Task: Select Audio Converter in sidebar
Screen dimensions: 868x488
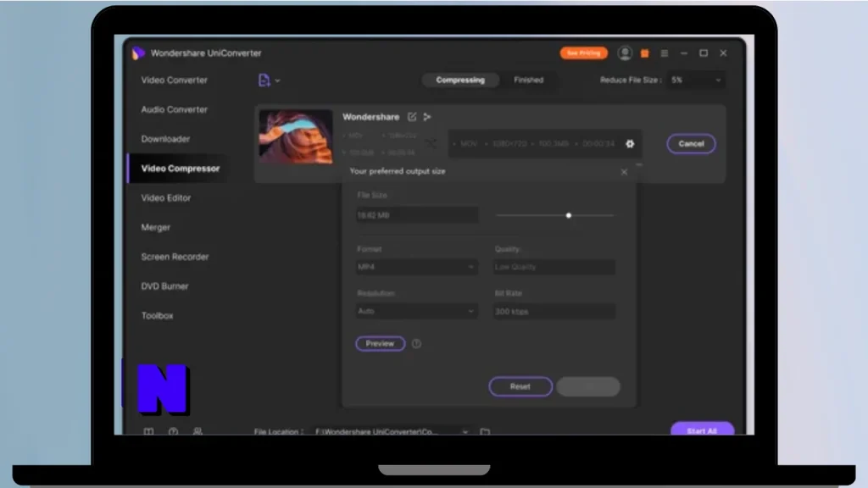Action: [175, 109]
